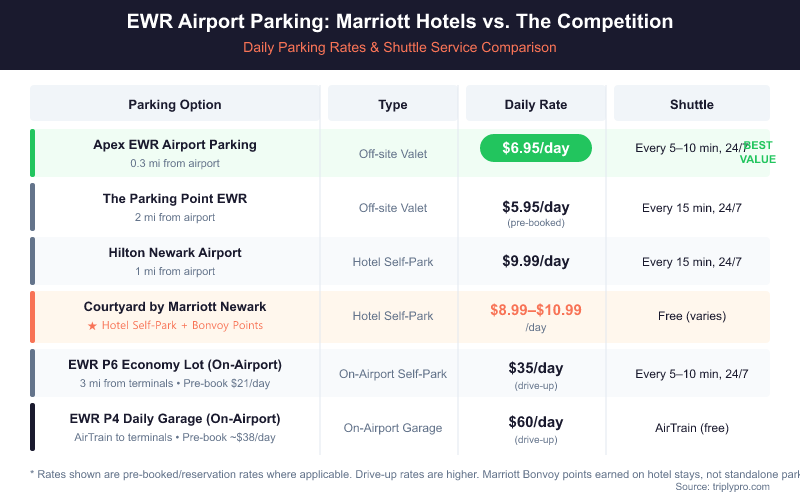Select EWR P4 Daily Garage entry
This screenshot has height=500, width=800.
[175, 418]
